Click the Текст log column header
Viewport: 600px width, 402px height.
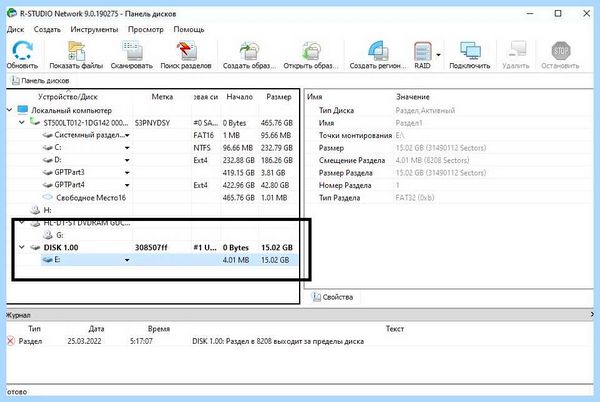tap(395, 329)
